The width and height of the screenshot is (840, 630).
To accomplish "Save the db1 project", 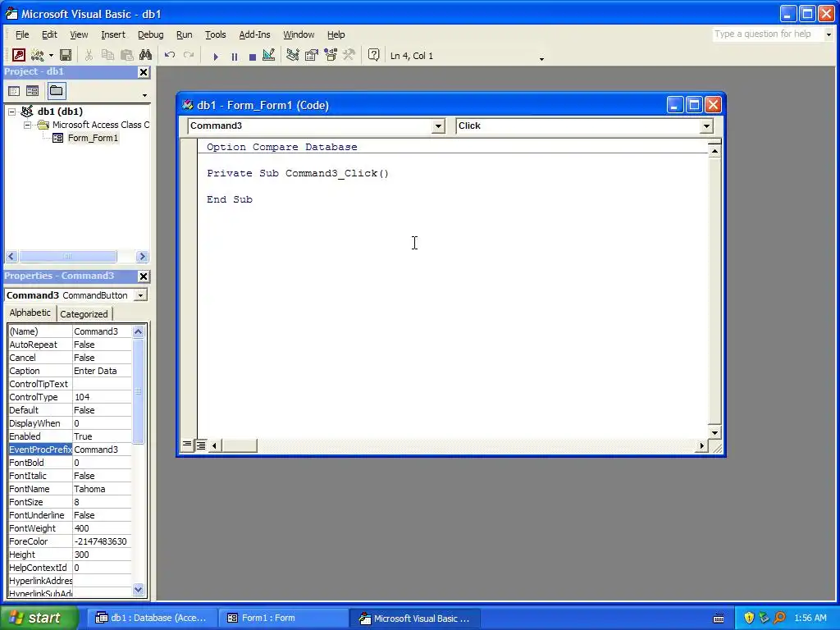I will 66,55.
